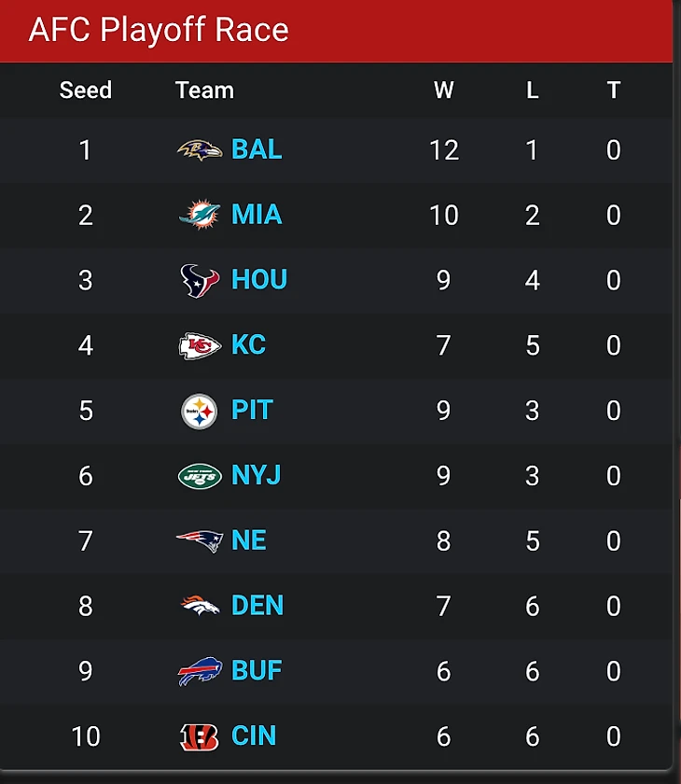Click the W column header
Image resolution: width=681 pixels, height=784 pixels.
click(x=444, y=91)
